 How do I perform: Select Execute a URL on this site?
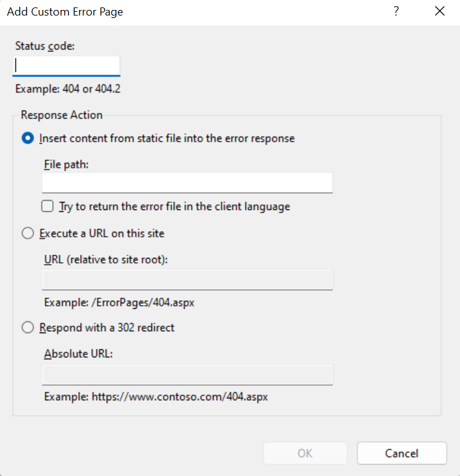[28, 234]
